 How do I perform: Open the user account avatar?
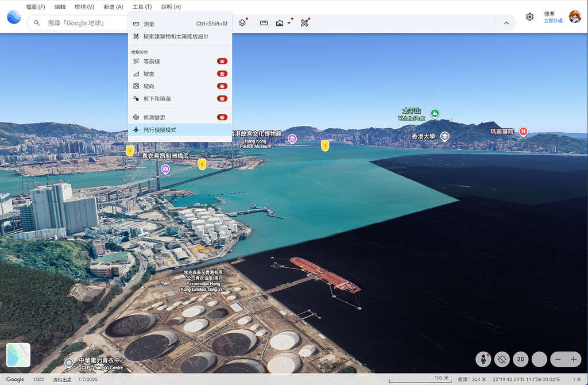click(x=574, y=17)
